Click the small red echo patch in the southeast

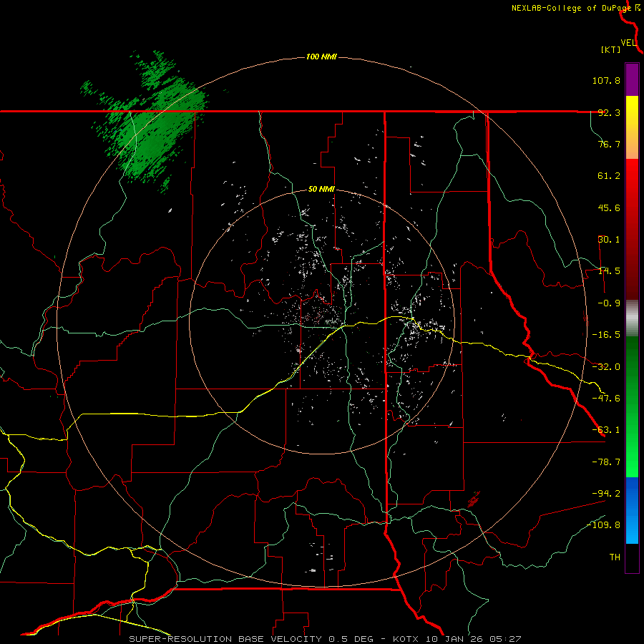(473, 499)
